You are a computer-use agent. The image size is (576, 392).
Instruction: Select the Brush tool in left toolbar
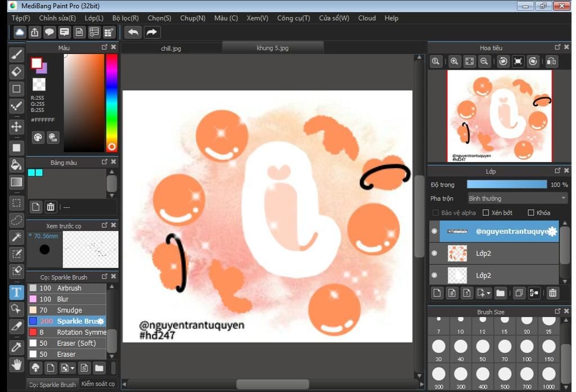(x=16, y=55)
